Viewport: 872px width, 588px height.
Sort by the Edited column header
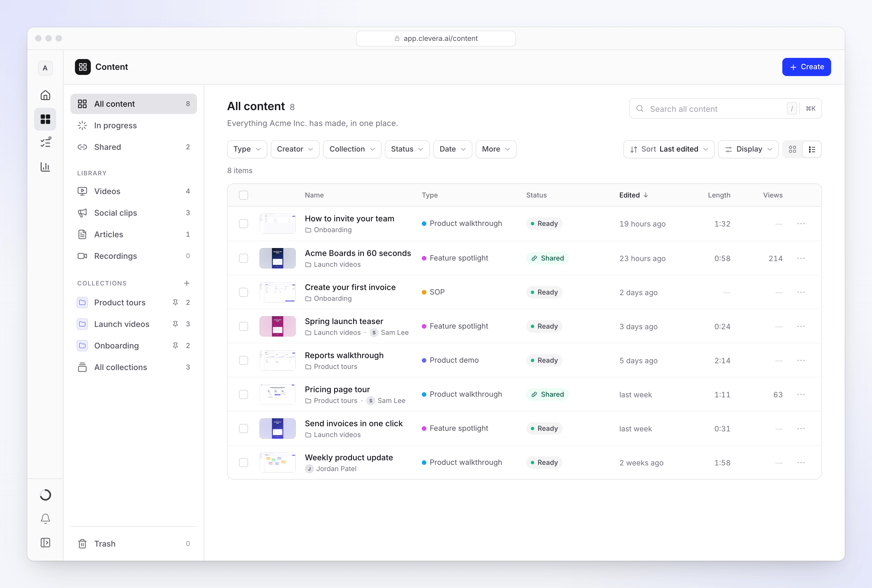point(634,195)
